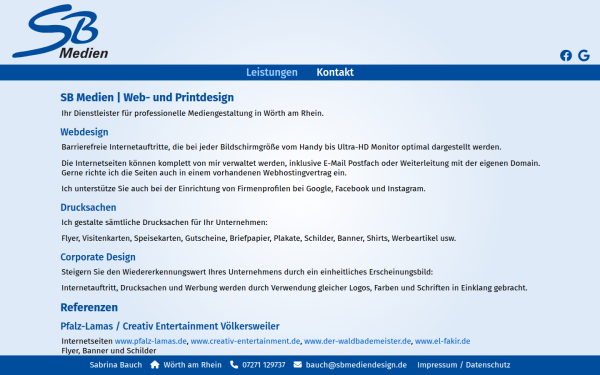Open the Facebook profile icon
This screenshot has width=600, height=375.
click(566, 55)
